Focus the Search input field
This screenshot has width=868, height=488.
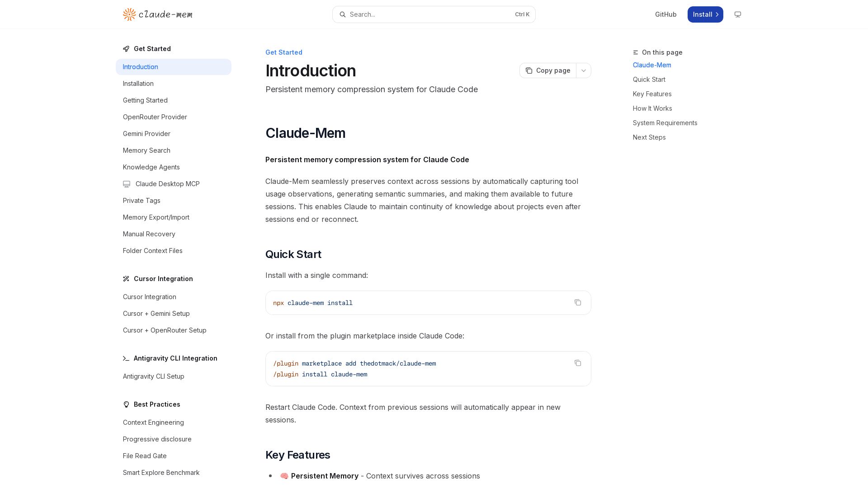(434, 14)
